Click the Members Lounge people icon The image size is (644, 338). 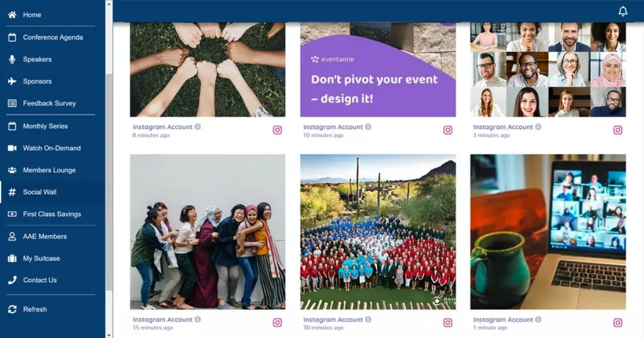[x=12, y=170]
